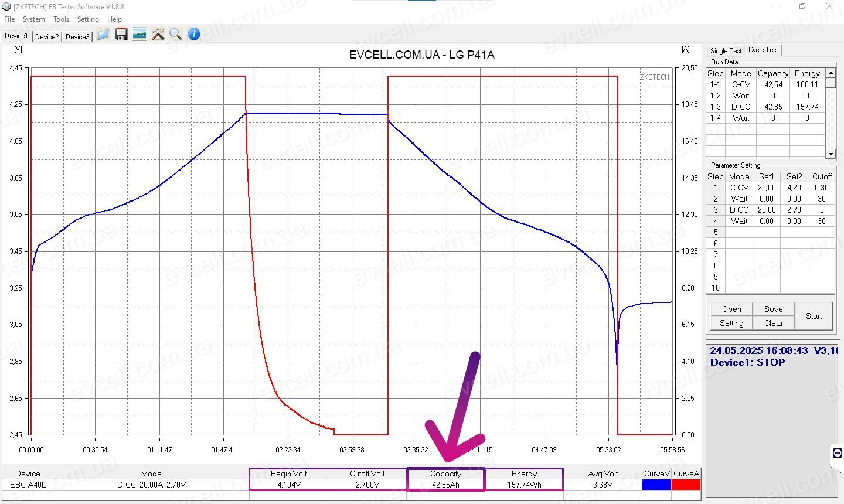The height and width of the screenshot is (504, 844).
Task: Open the System menu
Action: pos(34,19)
